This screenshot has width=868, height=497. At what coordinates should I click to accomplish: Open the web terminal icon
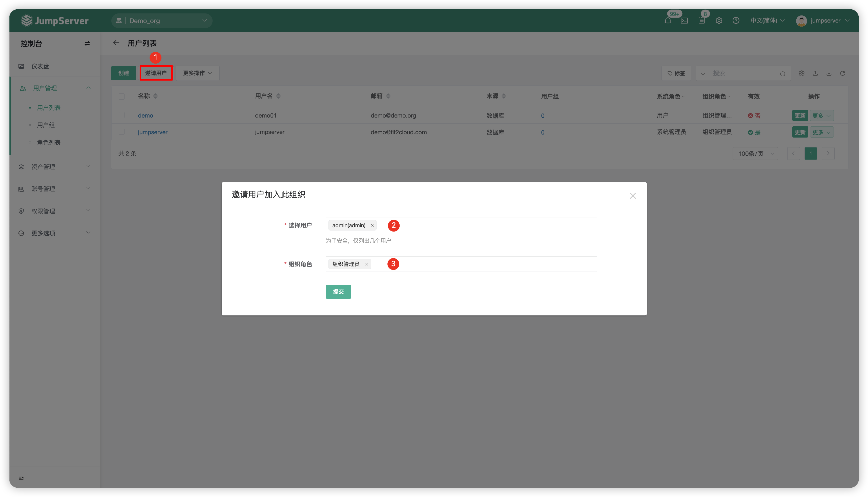[684, 21]
